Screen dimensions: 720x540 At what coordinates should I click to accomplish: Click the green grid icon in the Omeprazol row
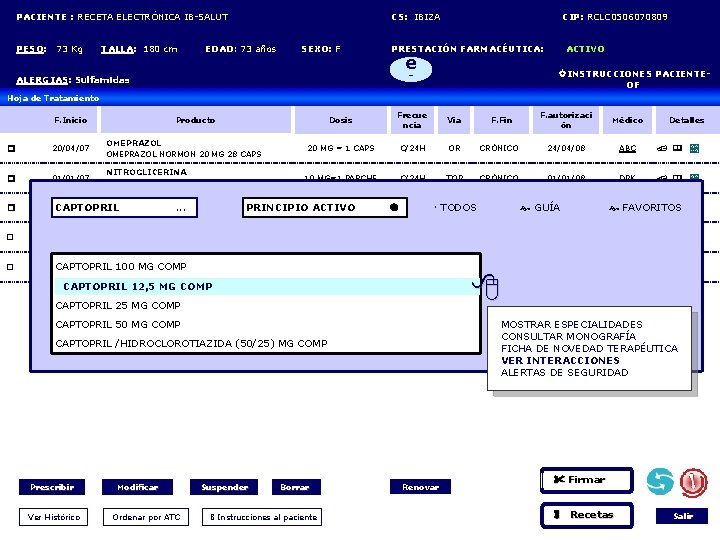coord(694,148)
